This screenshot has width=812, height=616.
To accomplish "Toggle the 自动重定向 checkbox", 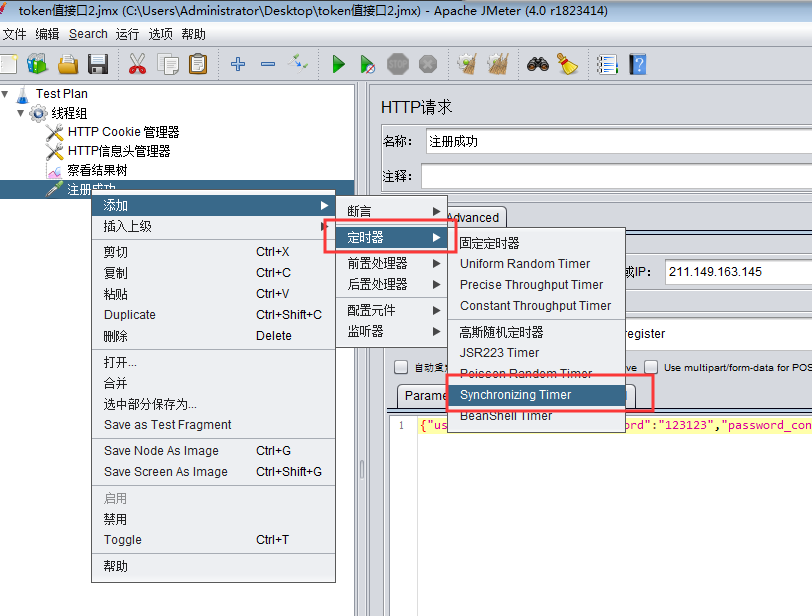I will tap(401, 367).
